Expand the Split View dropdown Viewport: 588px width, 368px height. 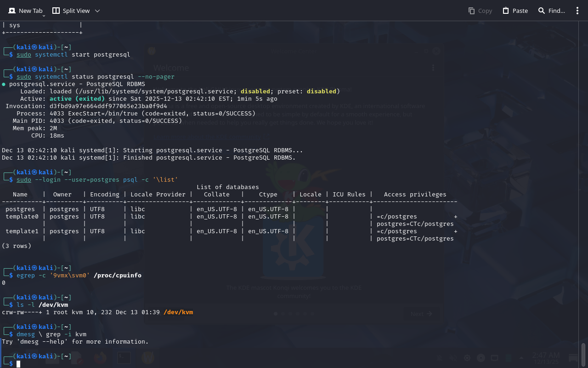coord(76,11)
